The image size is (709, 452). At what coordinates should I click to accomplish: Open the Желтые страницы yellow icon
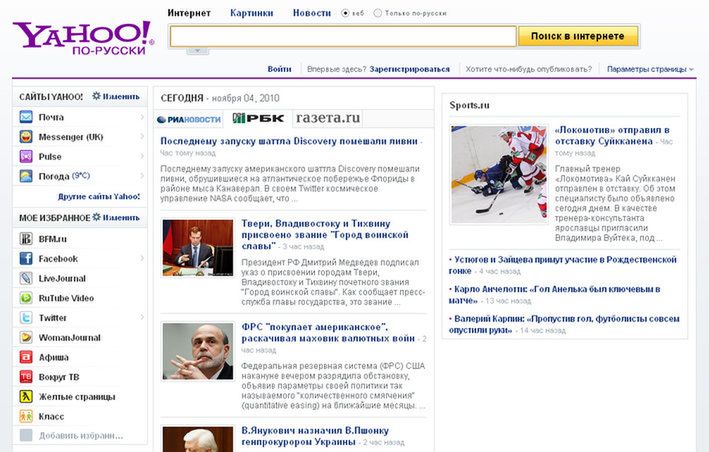tap(26, 396)
